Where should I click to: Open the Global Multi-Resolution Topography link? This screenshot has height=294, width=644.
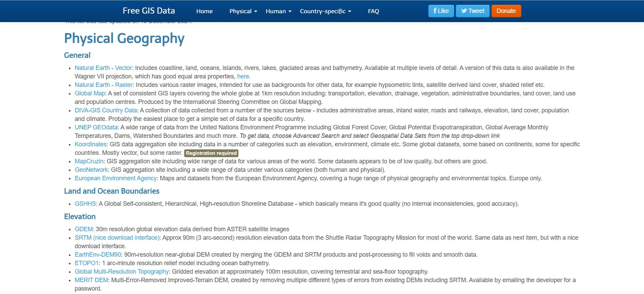122,272
